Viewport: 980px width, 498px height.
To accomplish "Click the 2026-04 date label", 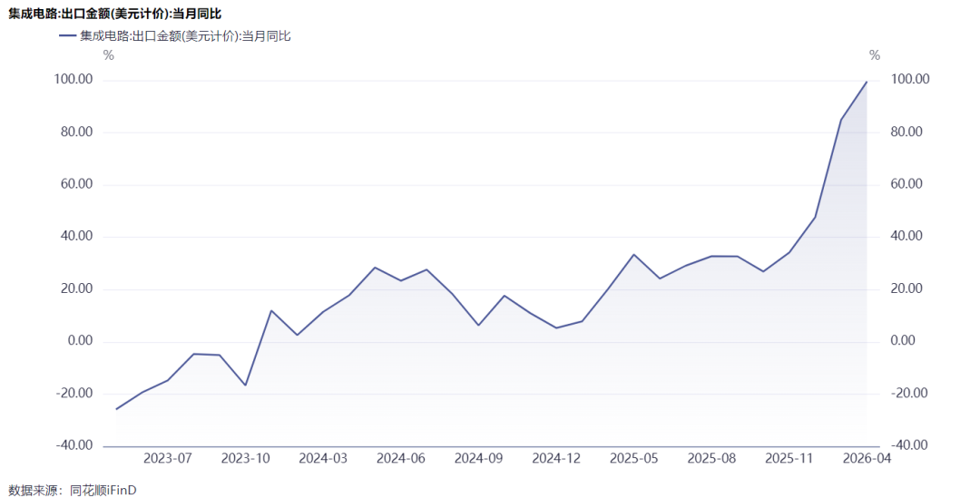I will click(x=867, y=459).
